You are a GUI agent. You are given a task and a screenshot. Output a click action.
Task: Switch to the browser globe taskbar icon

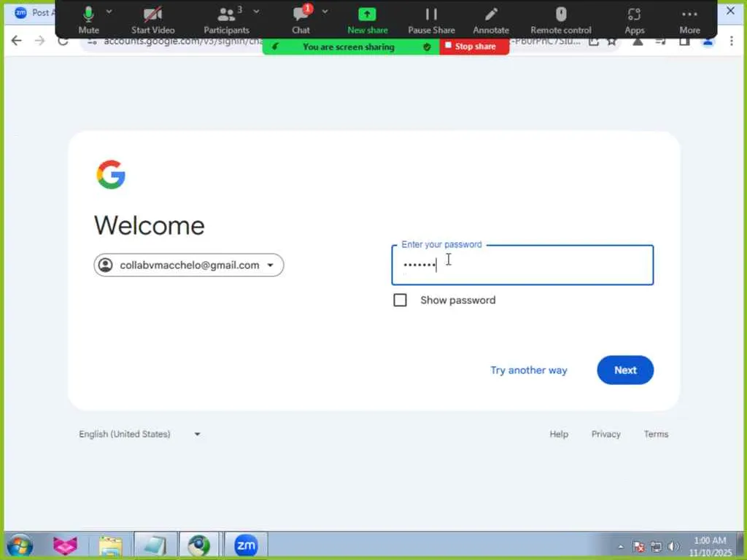199,545
